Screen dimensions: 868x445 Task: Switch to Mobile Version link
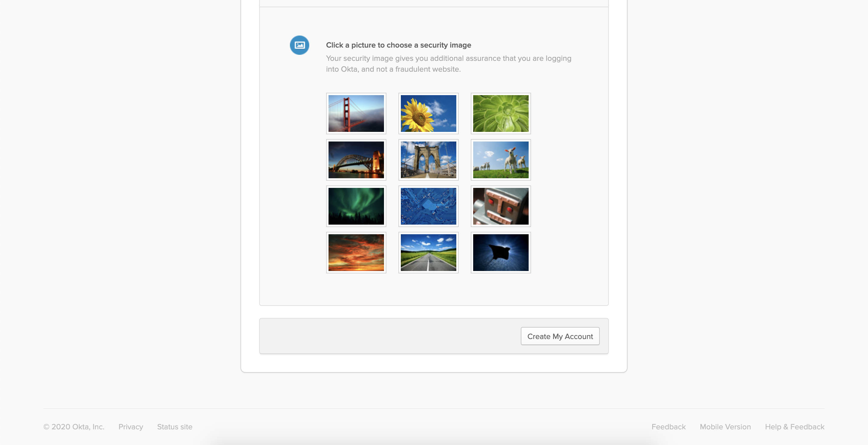(725, 427)
